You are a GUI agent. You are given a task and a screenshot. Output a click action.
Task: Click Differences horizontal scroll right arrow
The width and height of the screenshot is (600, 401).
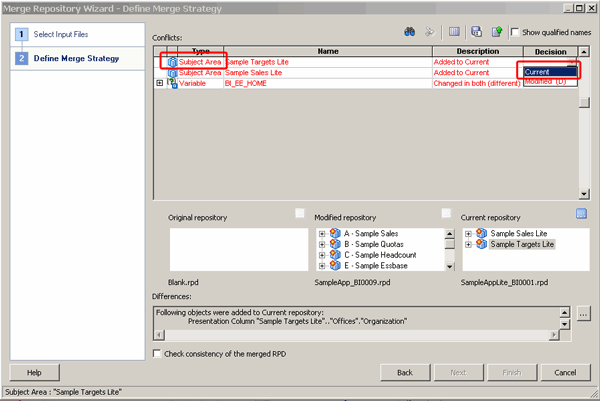click(554, 335)
